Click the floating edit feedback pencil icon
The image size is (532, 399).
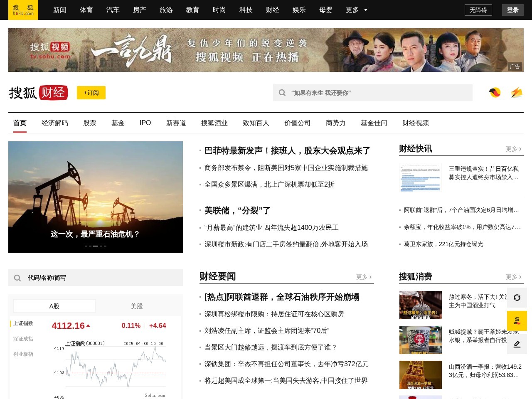click(517, 344)
